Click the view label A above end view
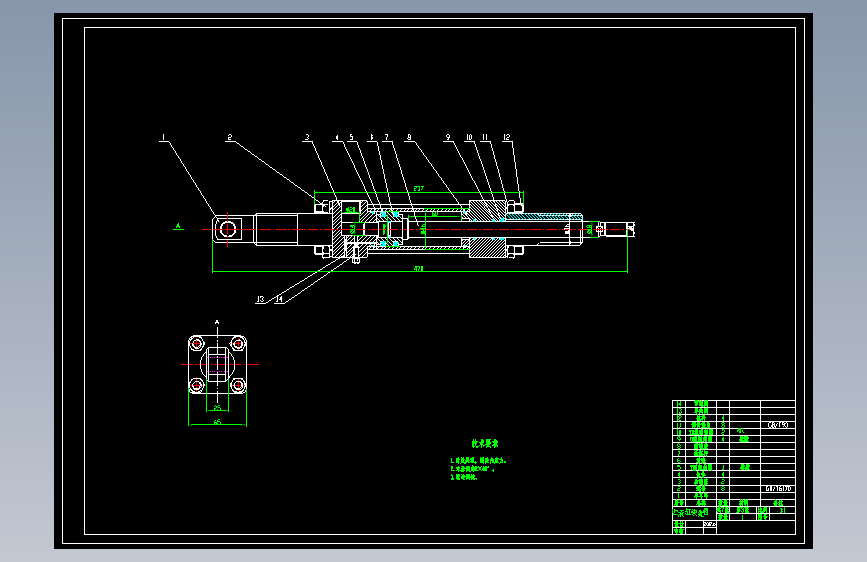 (217, 322)
